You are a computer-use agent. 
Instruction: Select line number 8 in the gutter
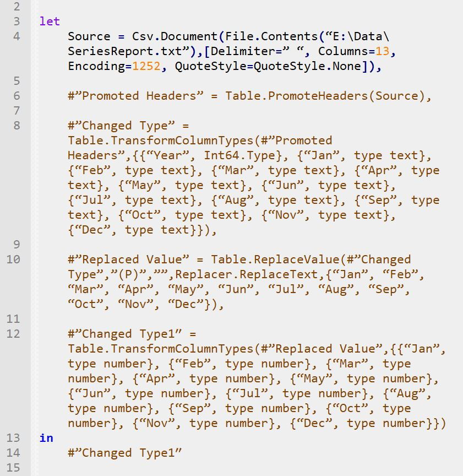pyautogui.click(x=16, y=126)
